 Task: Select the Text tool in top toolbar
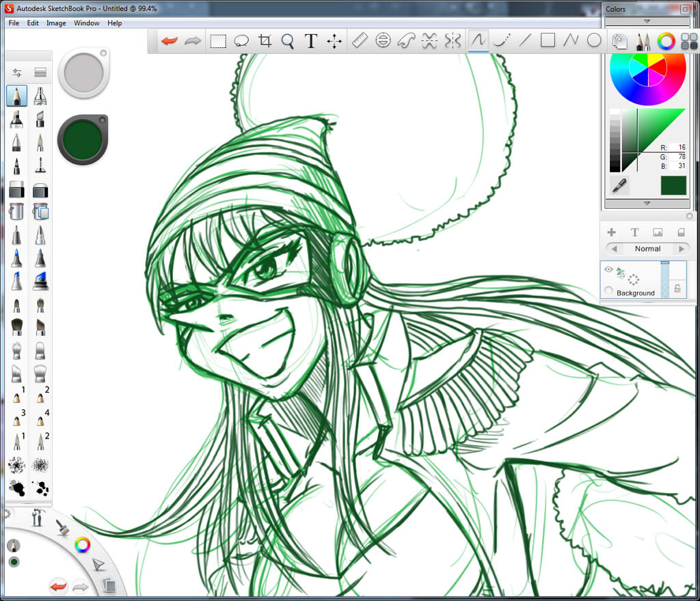pyautogui.click(x=311, y=41)
